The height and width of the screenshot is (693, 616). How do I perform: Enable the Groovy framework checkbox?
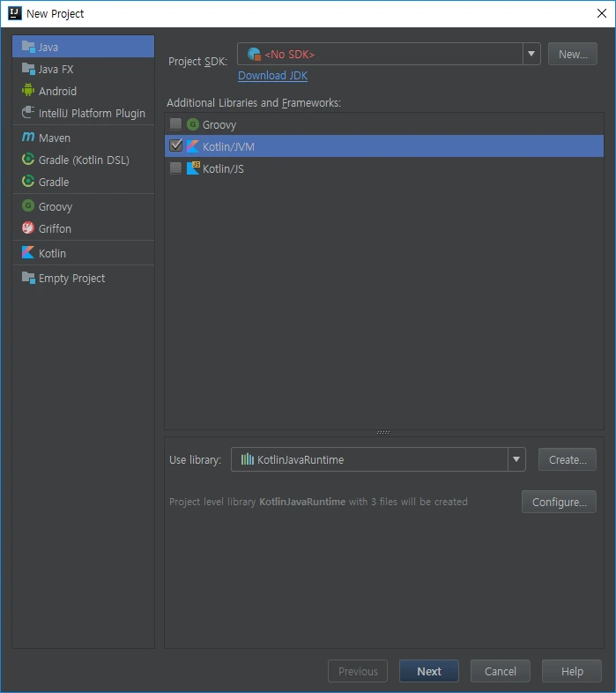point(176,123)
